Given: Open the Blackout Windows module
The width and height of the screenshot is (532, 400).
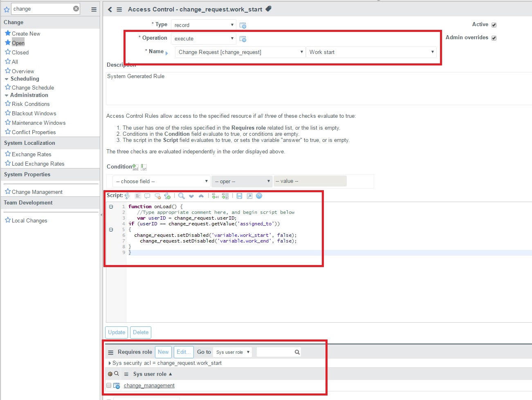Looking at the screenshot, I should (x=34, y=113).
